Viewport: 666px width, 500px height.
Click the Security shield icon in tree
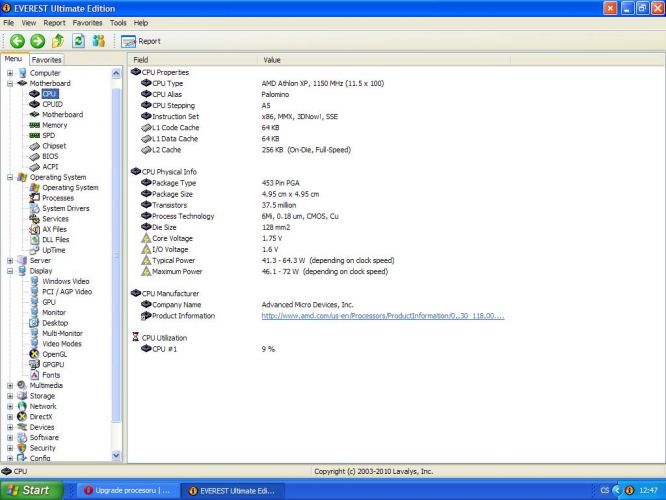pos(22,448)
